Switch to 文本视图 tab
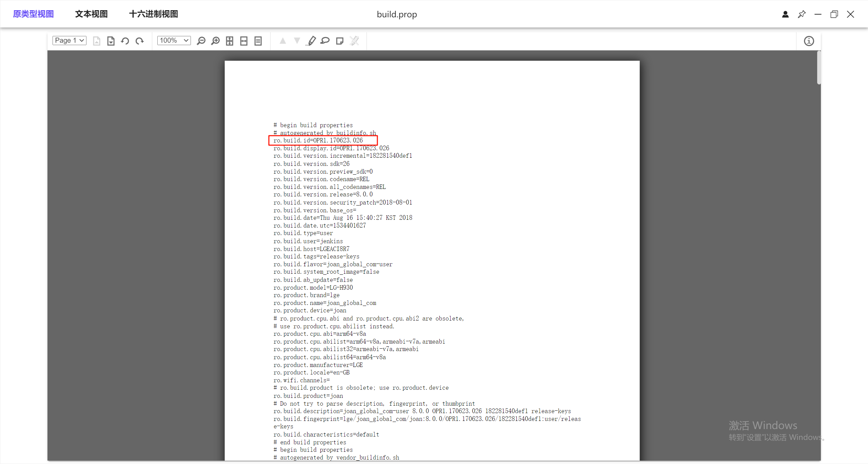868x464 pixels. click(x=91, y=14)
